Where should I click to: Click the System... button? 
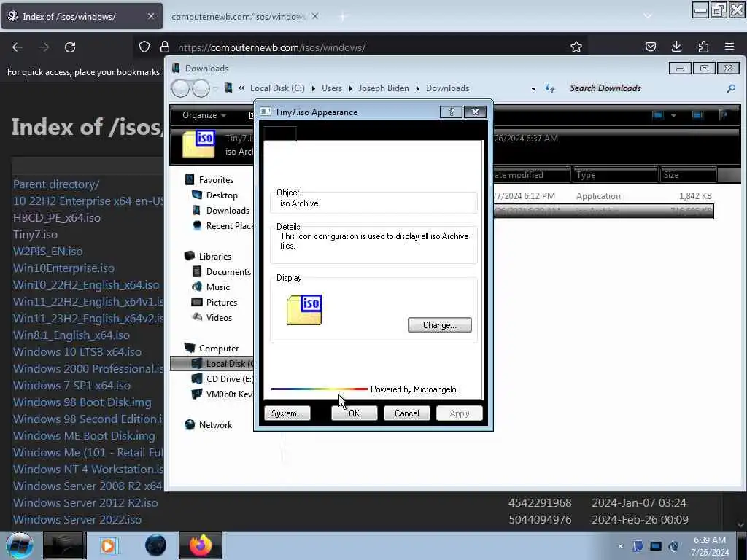(x=287, y=413)
